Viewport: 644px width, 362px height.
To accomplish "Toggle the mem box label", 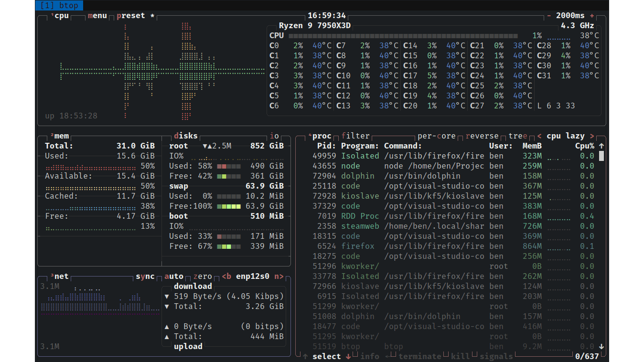I will pyautogui.click(x=60, y=136).
